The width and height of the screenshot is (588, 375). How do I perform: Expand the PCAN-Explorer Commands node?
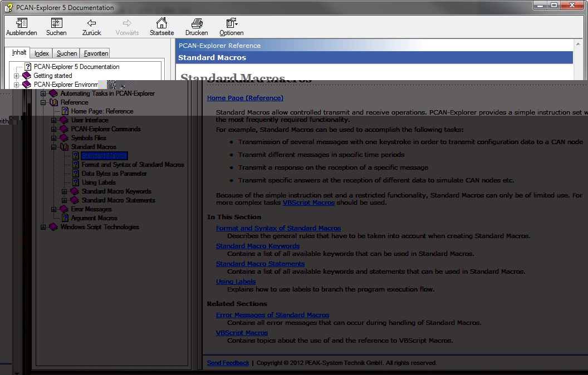click(x=53, y=129)
